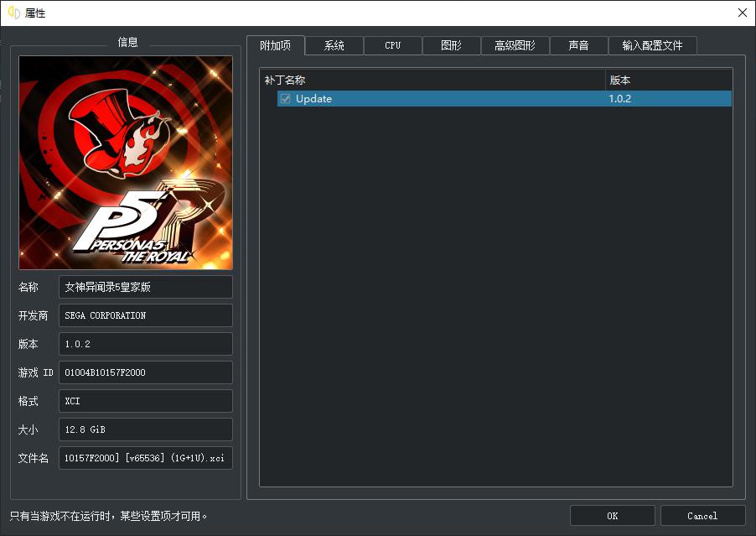
Task: Open the 输入配置文件 tab
Action: [x=652, y=45]
